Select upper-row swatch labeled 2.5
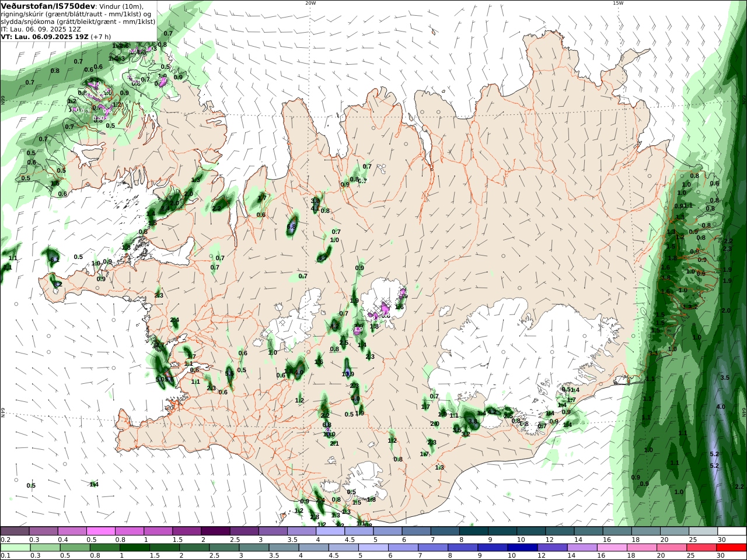 244,531
